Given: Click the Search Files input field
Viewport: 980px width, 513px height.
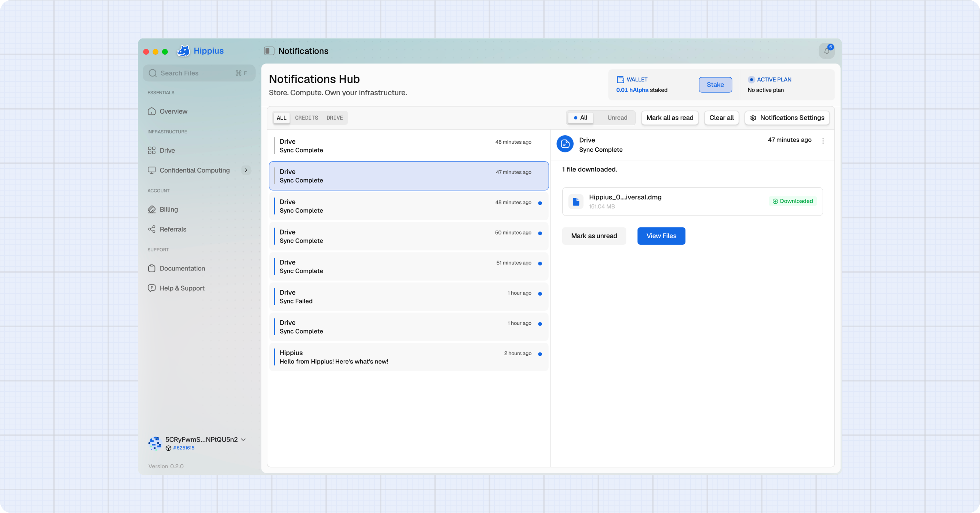Looking at the screenshot, I should pos(199,73).
